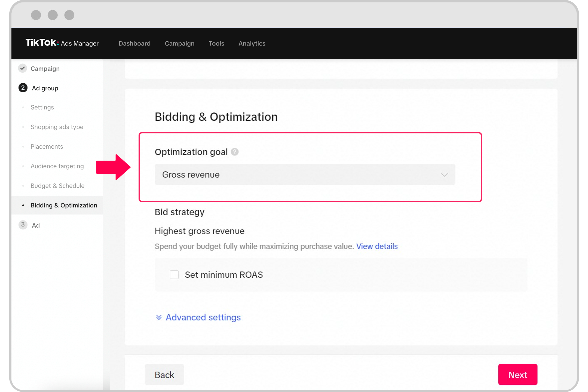The height and width of the screenshot is (392, 588).
Task: Select the Campaign tab
Action: (x=179, y=43)
